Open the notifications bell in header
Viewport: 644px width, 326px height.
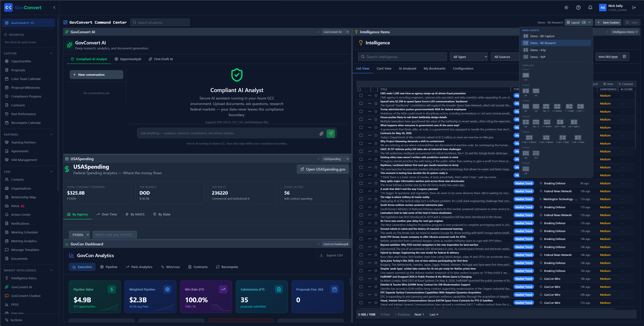coord(590,8)
